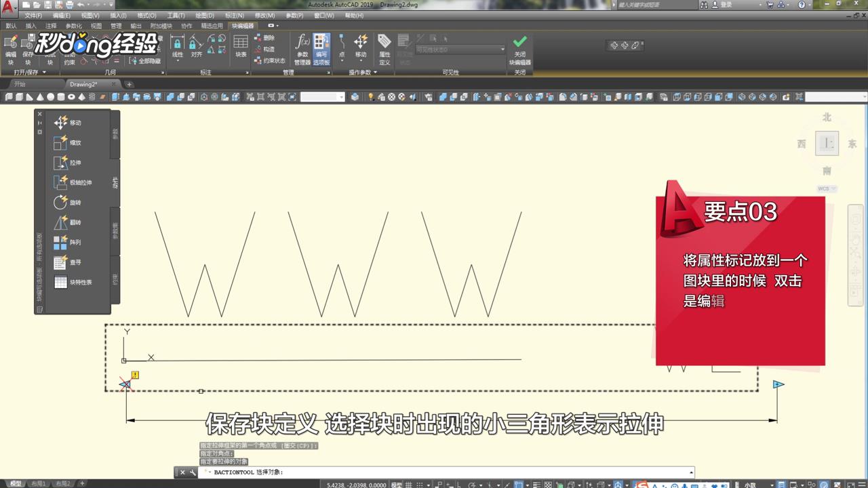
Task: Click the 删除 delete constraint button
Action: 265,38
